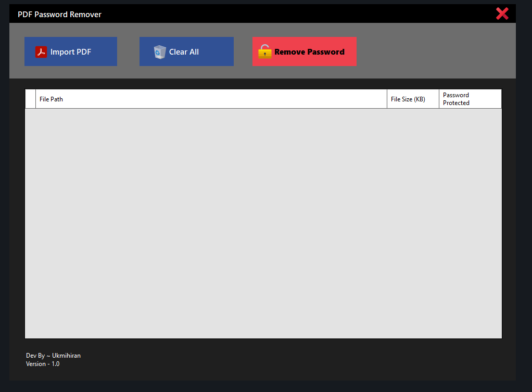Click the Version - 1.0 label
The image size is (532, 392).
pos(43,364)
